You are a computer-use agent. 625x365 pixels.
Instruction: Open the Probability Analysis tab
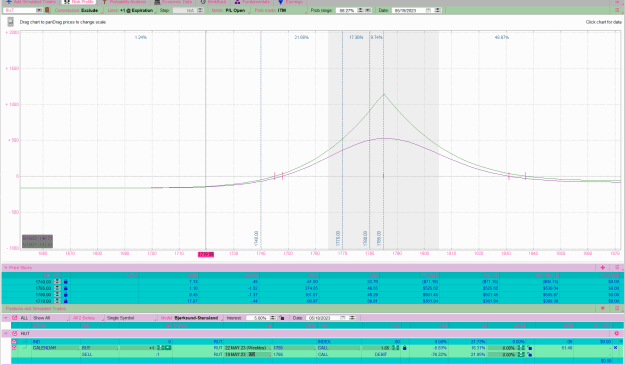coord(124,2)
